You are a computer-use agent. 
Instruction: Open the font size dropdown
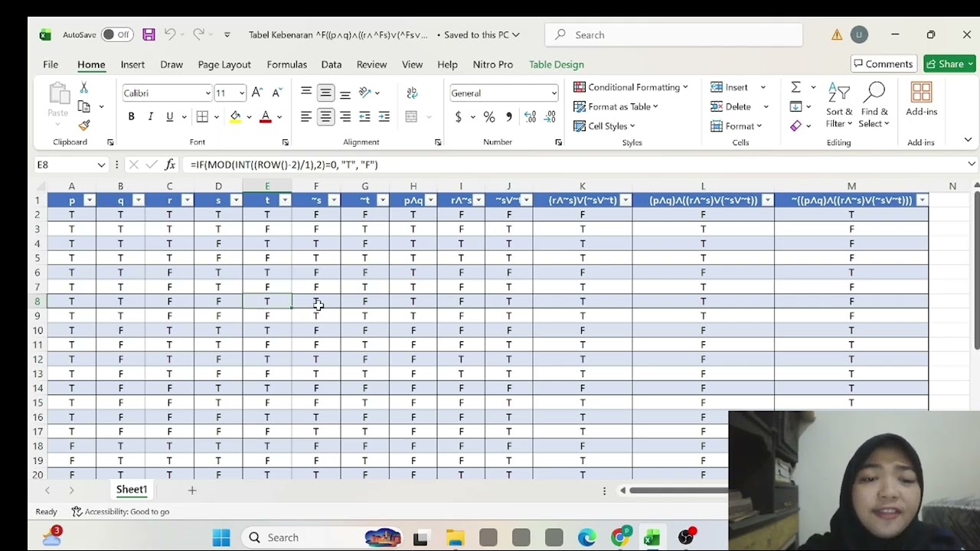(x=242, y=93)
